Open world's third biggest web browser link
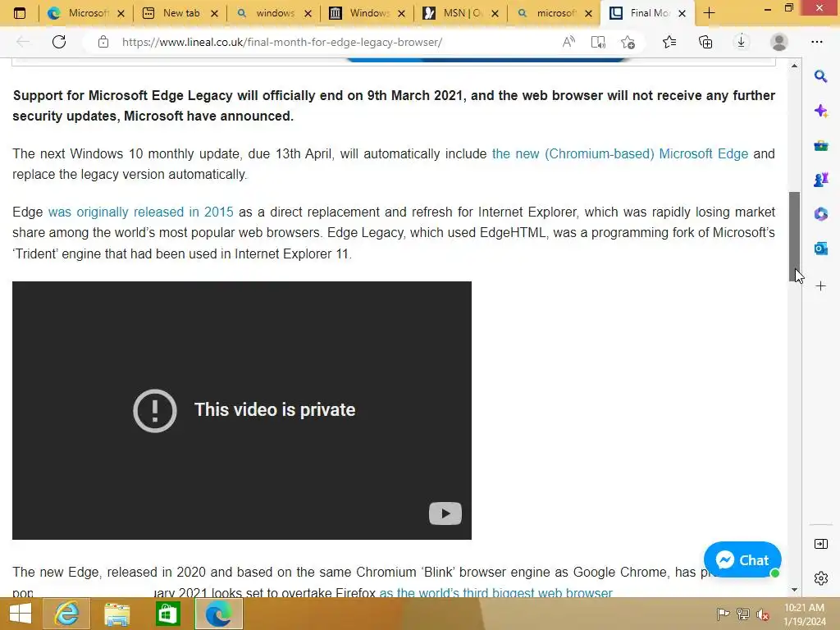 pos(495,592)
